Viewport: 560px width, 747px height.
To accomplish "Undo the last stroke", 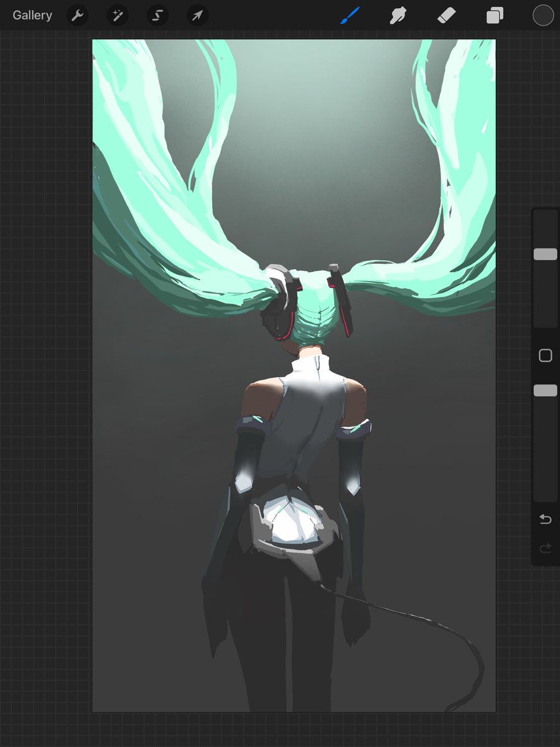I will point(545,519).
